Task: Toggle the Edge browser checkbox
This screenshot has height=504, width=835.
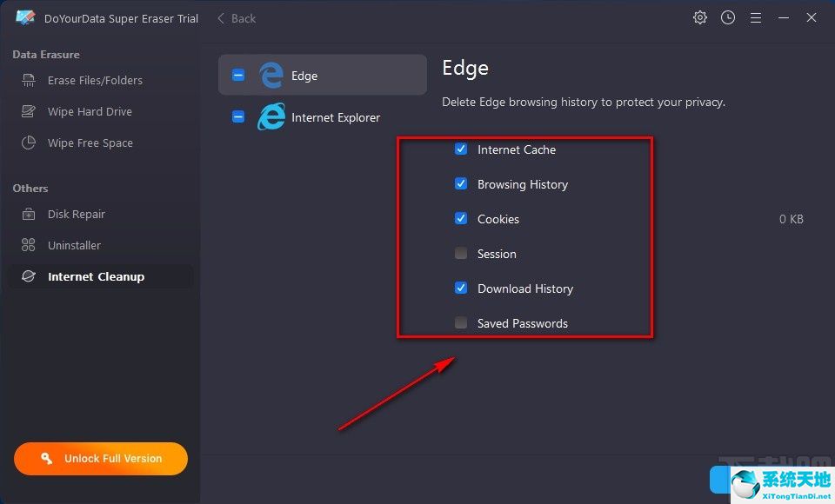Action: [x=238, y=75]
